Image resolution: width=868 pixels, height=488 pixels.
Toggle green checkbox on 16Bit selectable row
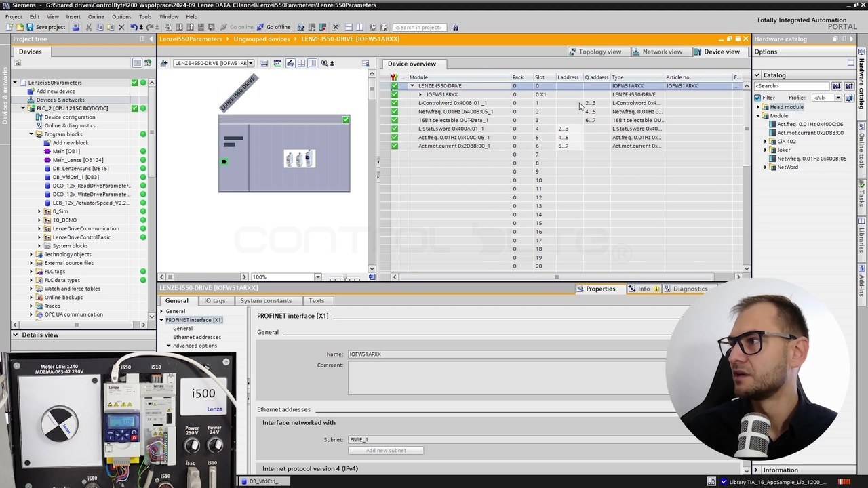pos(394,120)
